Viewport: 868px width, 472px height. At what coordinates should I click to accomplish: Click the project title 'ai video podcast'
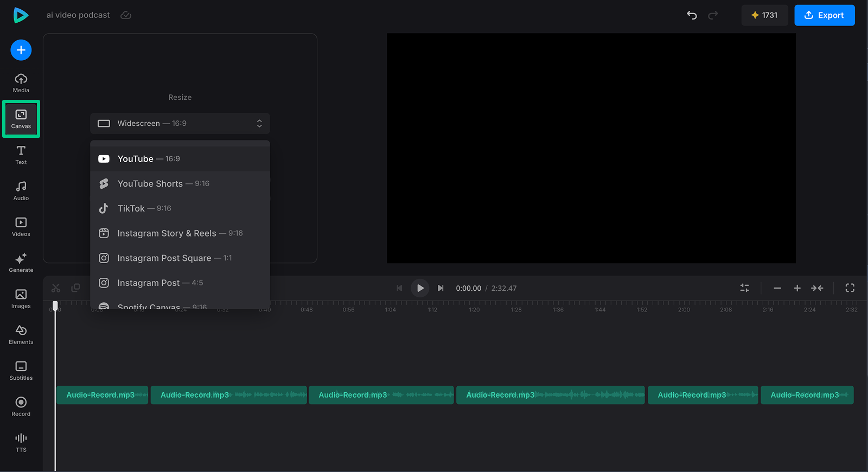point(78,15)
